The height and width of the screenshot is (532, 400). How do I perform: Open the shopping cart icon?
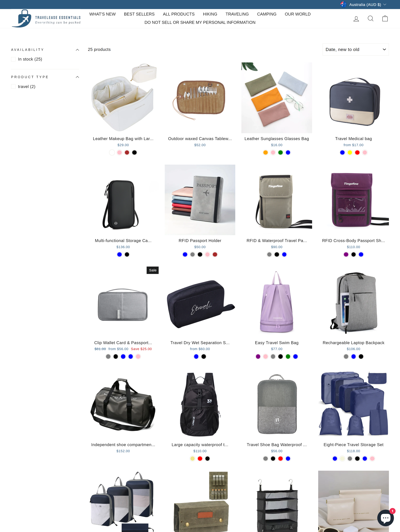[x=385, y=19]
